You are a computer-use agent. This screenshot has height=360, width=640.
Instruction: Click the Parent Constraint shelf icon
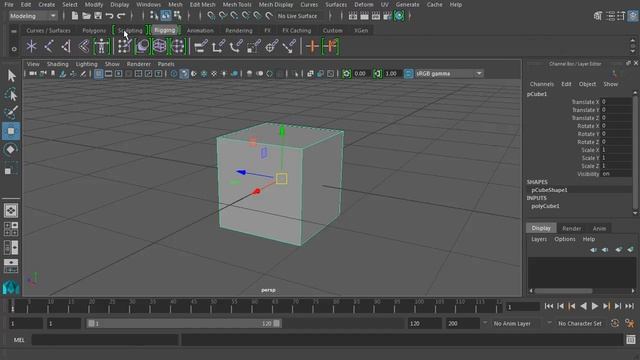click(x=201, y=46)
